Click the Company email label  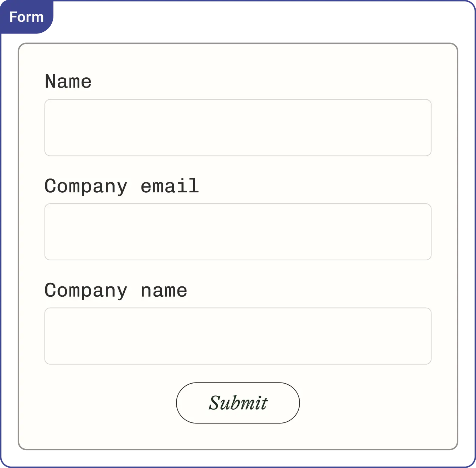pos(121,186)
